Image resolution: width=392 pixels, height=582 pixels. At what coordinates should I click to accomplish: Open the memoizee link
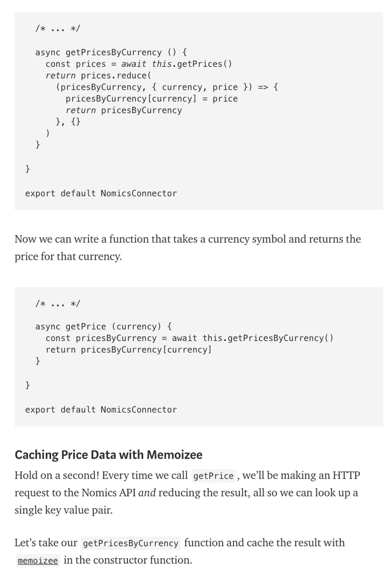pos(38,560)
